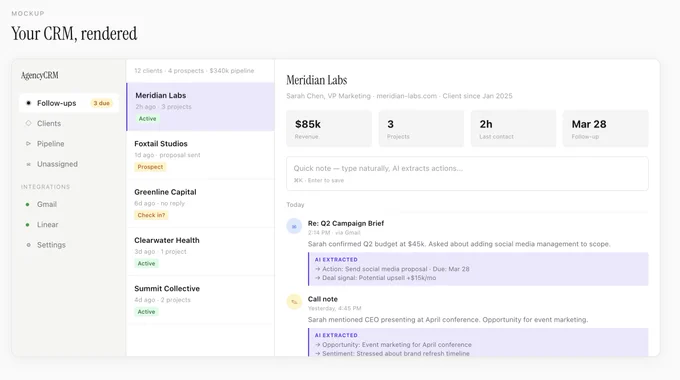This screenshot has height=380, width=680.
Task: Click the Clients circle icon
Action: point(29,124)
